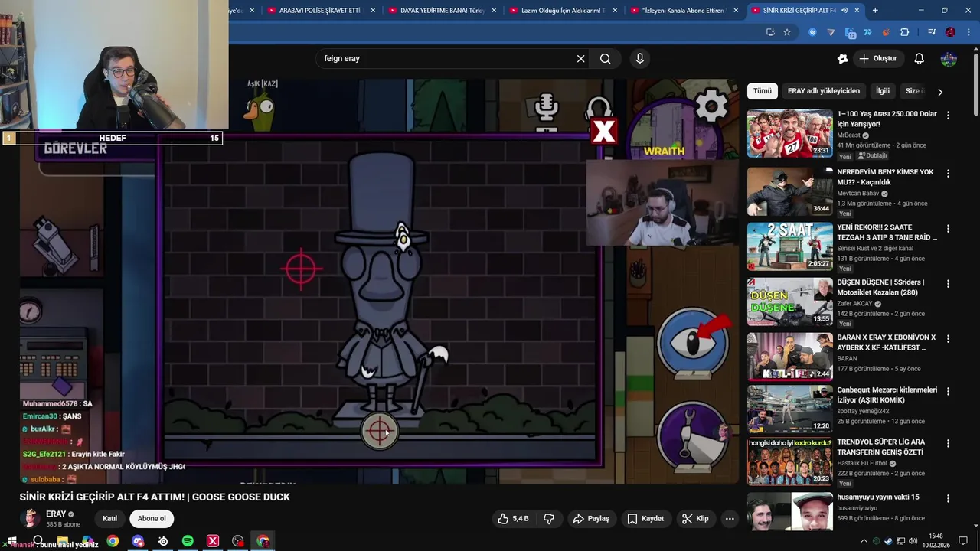This screenshot has width=980, height=551.
Task: Click the Paylaş share button
Action: [591, 519]
